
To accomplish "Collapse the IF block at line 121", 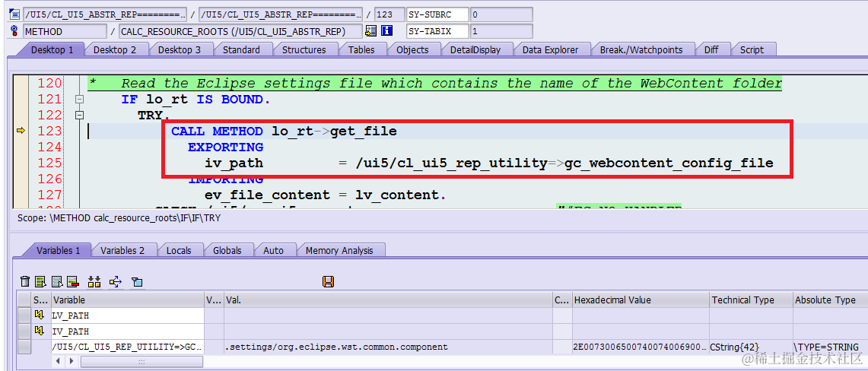I will [x=79, y=100].
